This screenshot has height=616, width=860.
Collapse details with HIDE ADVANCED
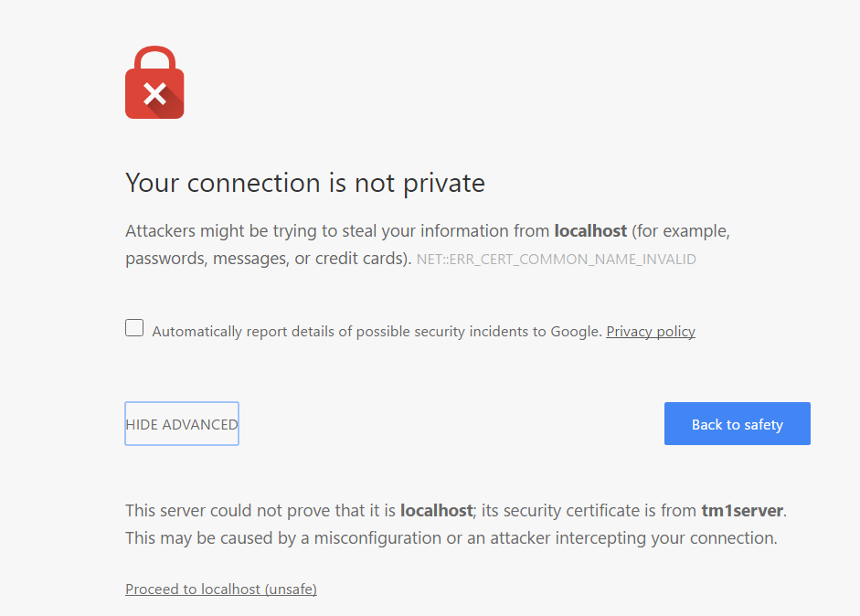182,424
